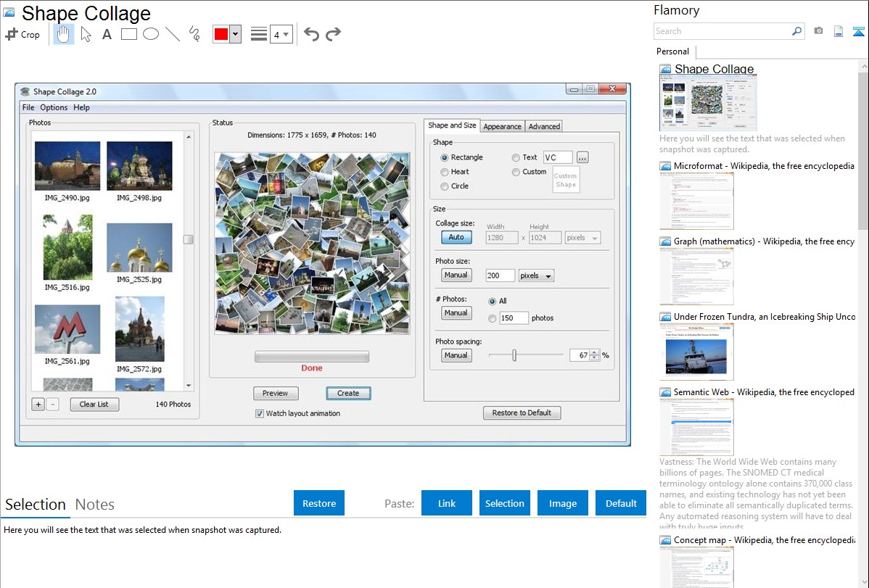Select the arrow pointer tool
Image resolution: width=869 pixels, height=588 pixels.
86,34
